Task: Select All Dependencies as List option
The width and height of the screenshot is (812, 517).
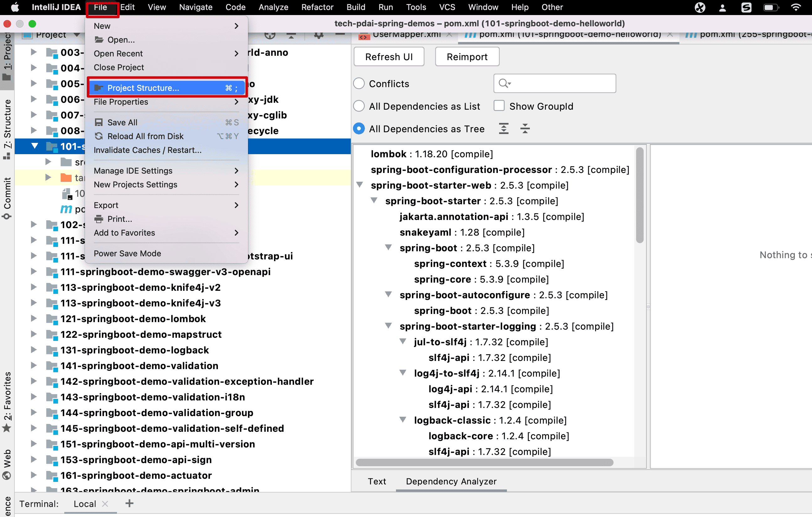Action: pyautogui.click(x=359, y=106)
